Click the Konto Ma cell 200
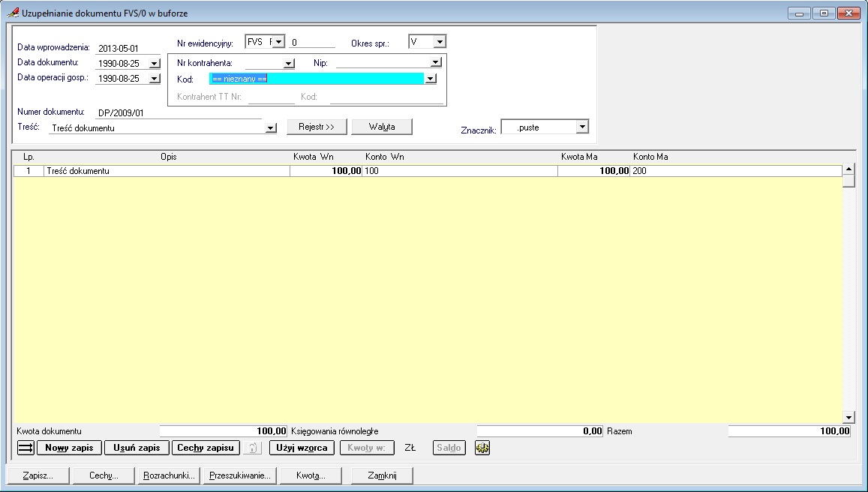This screenshot has height=492, width=868. point(736,171)
